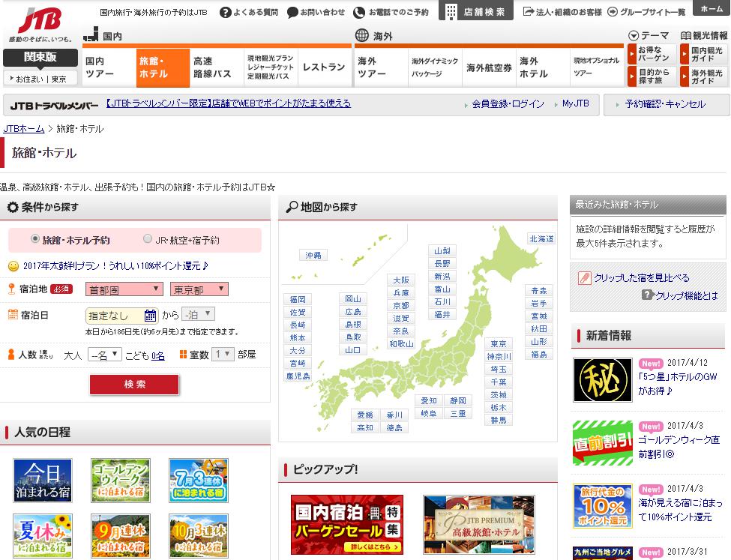731x560 pixels.
Task: Click the My JTB link
Action: pos(575,103)
